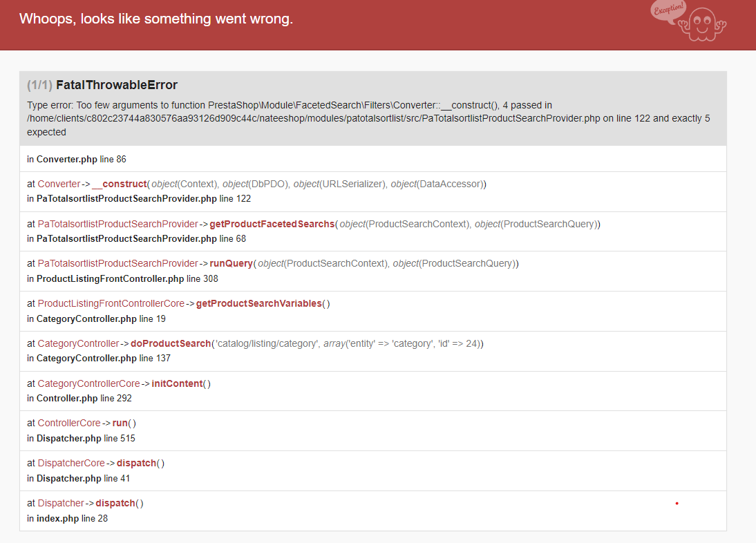
Task: Click 'Whoops, looks like something went wrong.' title
Action: point(155,19)
